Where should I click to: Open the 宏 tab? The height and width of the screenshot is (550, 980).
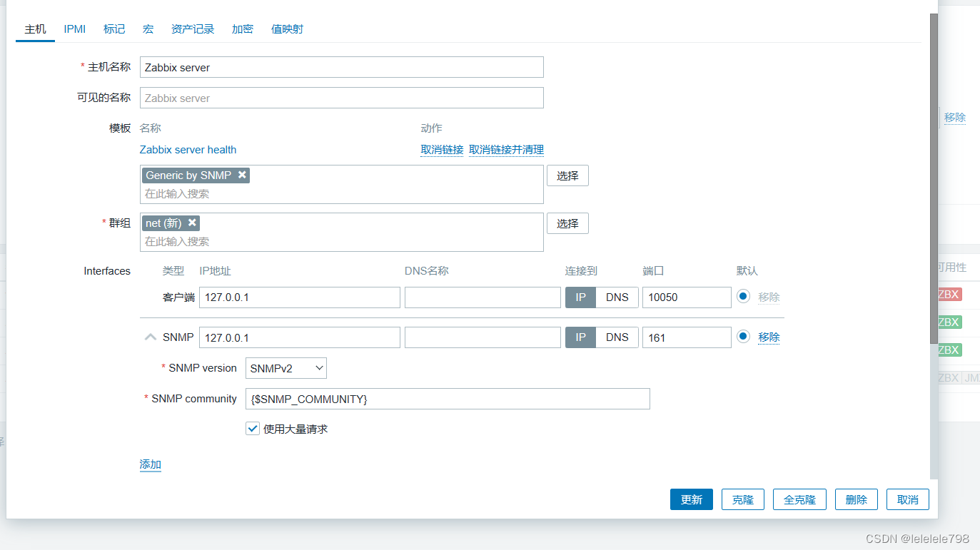(x=148, y=29)
